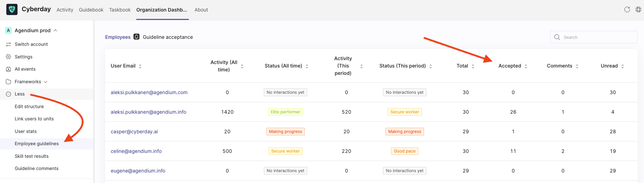The image size is (644, 183).
Task: Select Skill test results in sidebar
Action: pyautogui.click(x=32, y=156)
